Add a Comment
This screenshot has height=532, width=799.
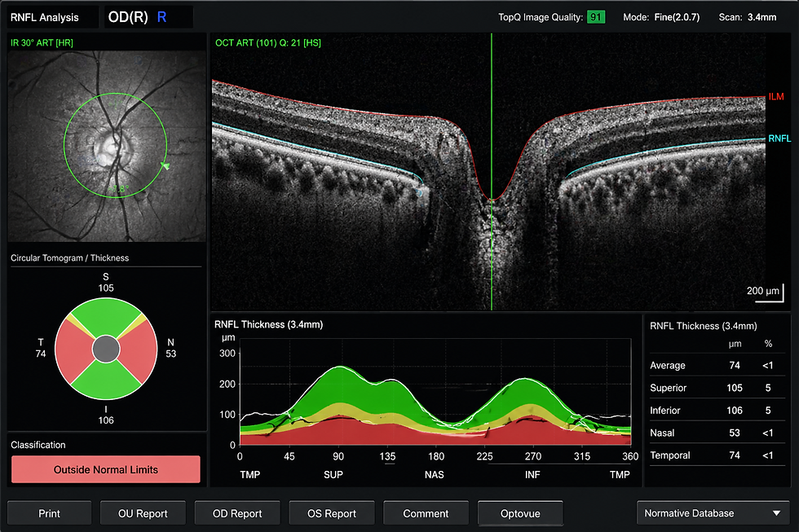(426, 514)
